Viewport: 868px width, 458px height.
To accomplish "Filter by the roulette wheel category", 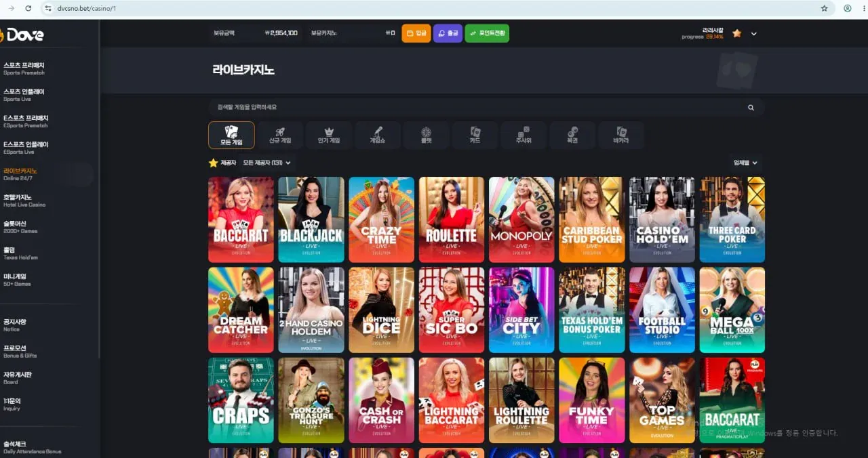I will 427,135.
